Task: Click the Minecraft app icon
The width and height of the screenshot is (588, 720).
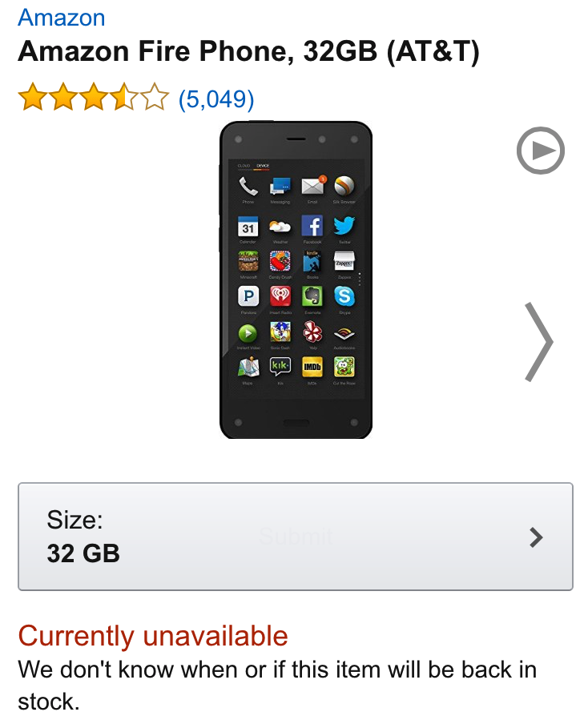Action: (x=248, y=261)
